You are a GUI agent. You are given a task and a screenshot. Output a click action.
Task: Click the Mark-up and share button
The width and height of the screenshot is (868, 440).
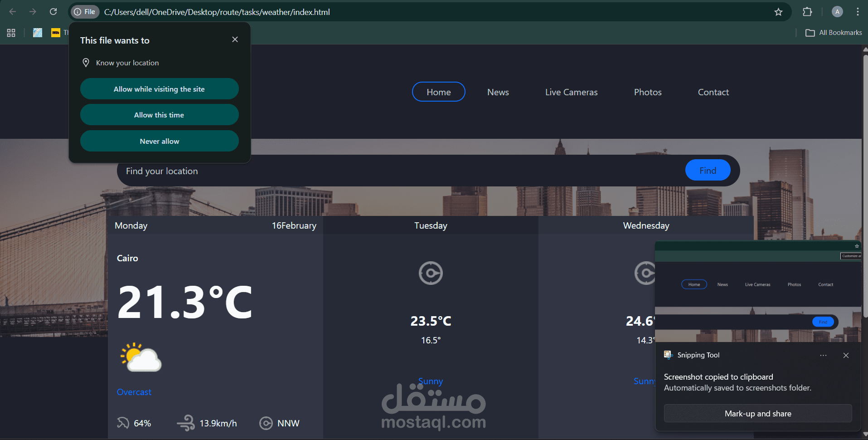click(757, 413)
